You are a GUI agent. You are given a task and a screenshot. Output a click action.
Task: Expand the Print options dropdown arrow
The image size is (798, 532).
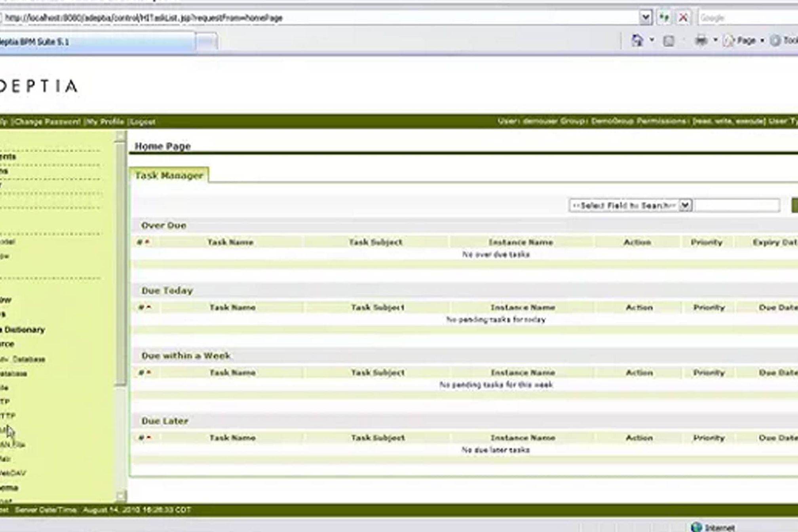click(x=715, y=40)
